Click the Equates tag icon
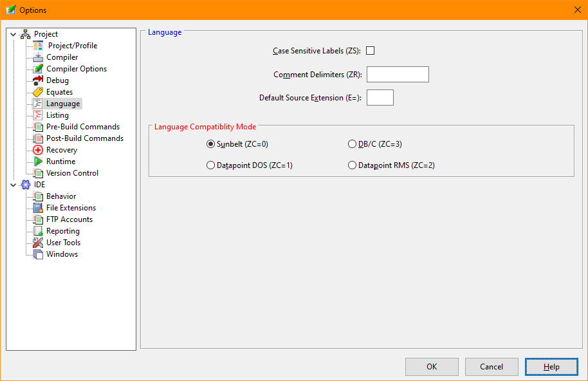Screen dimensions: 588x381 click(38, 92)
